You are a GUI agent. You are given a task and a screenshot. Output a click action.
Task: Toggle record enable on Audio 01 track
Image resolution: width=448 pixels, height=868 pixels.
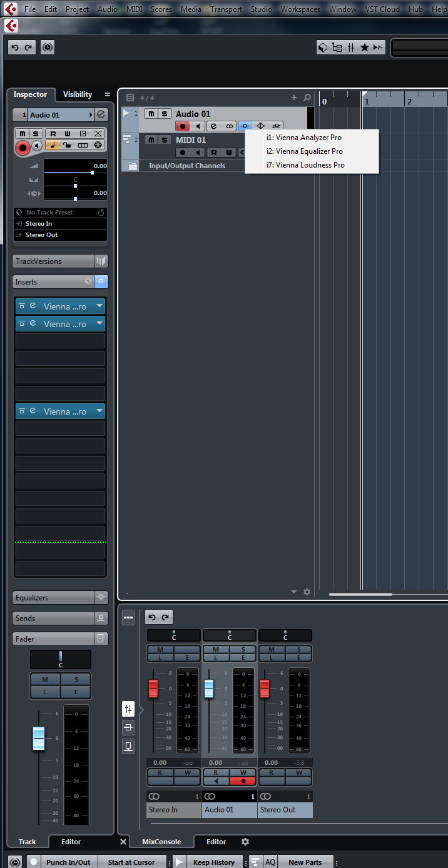182,126
